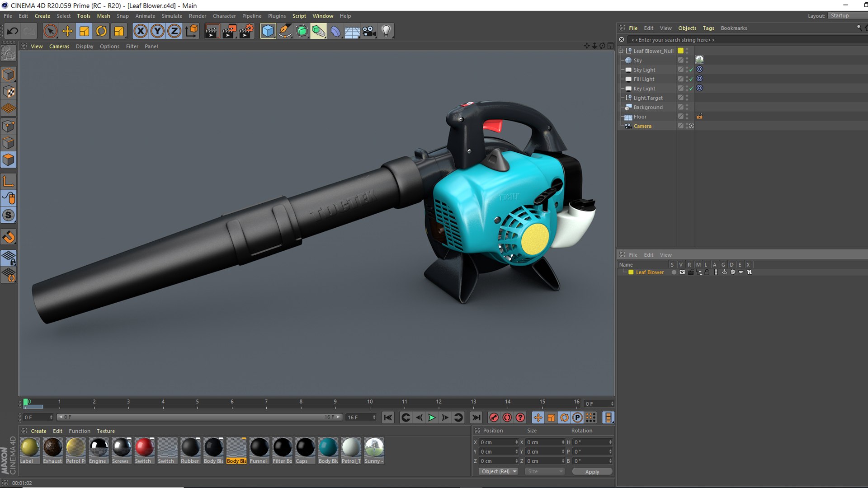Toggle Key Light enable checkmark
Image resolution: width=868 pixels, height=488 pixels.
691,89
